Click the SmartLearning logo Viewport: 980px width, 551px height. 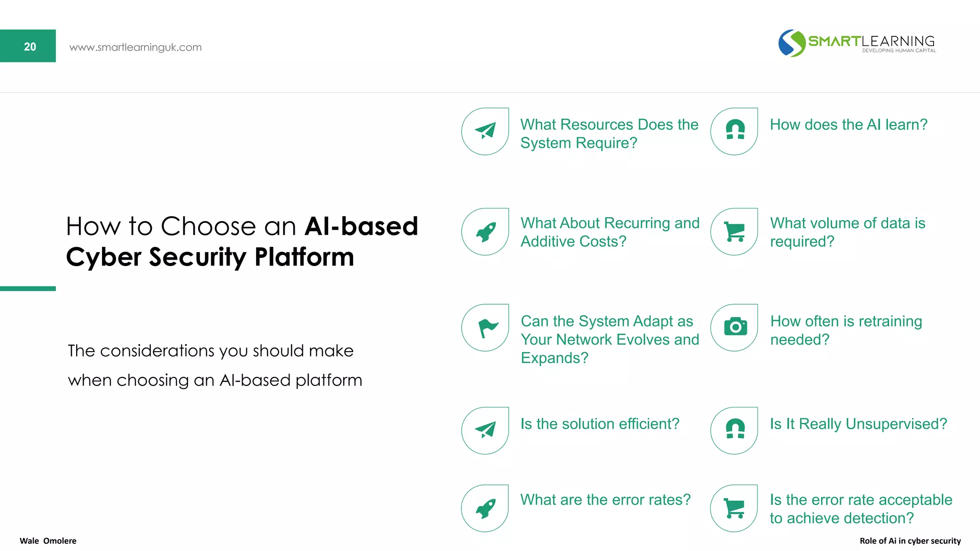point(857,44)
